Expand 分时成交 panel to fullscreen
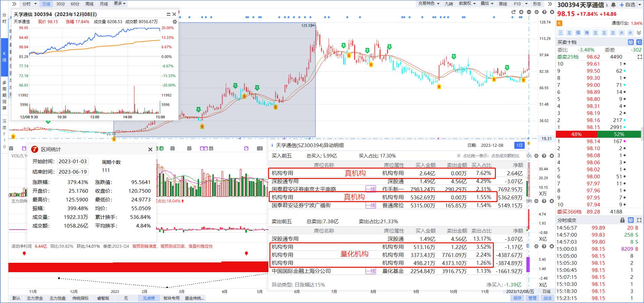 click(639, 220)
